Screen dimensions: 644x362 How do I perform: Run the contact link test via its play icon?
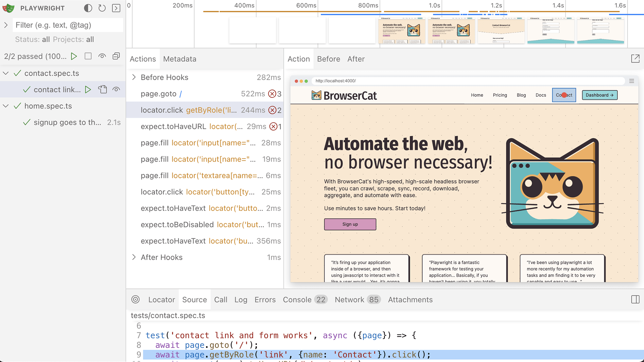point(88,89)
